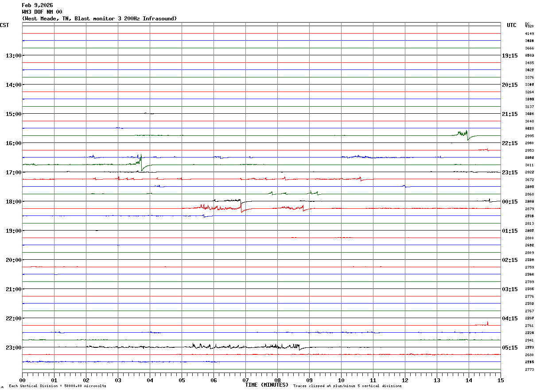This screenshot has width=536, height=392.
Task: Click the 22:00 CST time label
Action: pos(13,319)
